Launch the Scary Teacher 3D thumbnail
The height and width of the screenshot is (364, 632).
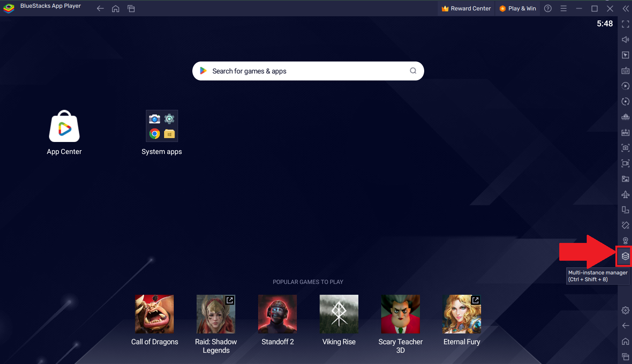coord(400,314)
